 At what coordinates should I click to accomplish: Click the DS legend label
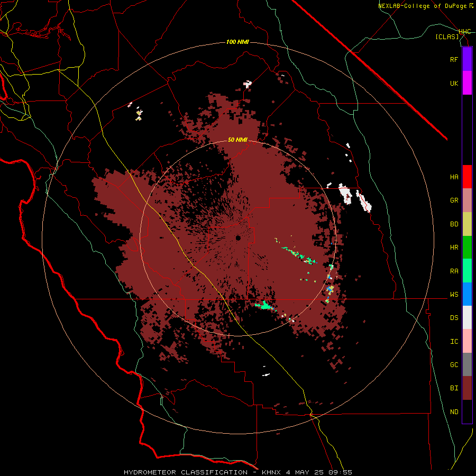click(454, 318)
